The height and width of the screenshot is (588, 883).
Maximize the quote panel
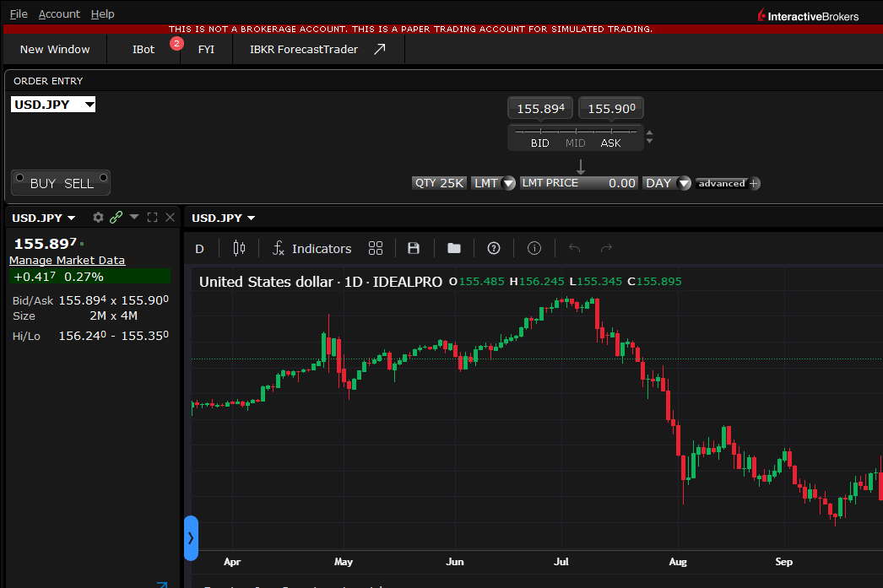pos(152,217)
